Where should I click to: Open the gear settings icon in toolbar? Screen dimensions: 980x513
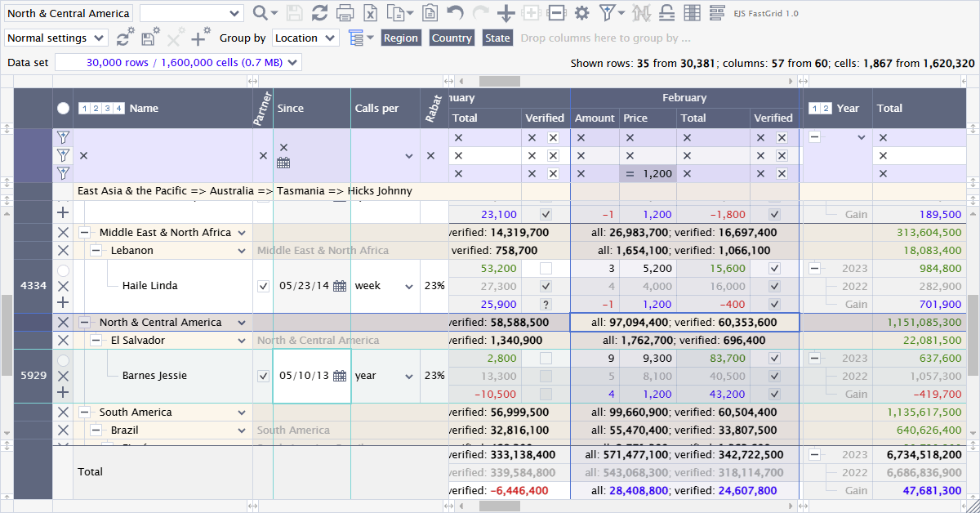[x=581, y=13]
